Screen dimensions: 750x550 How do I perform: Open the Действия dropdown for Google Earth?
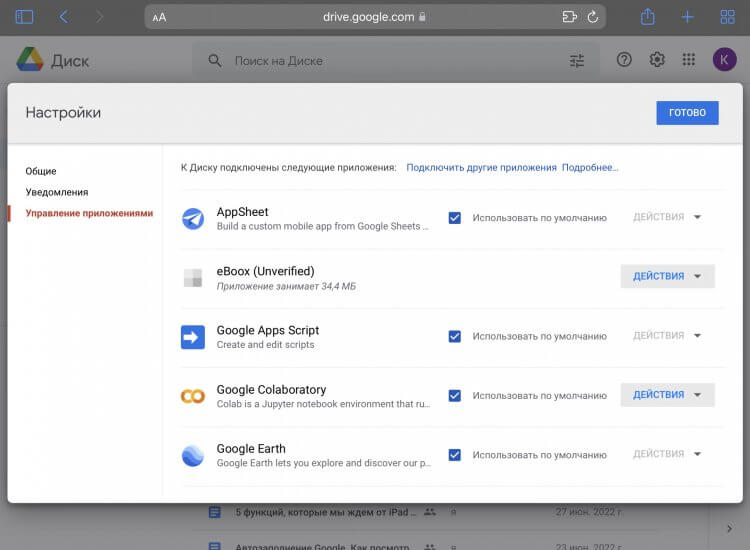667,454
